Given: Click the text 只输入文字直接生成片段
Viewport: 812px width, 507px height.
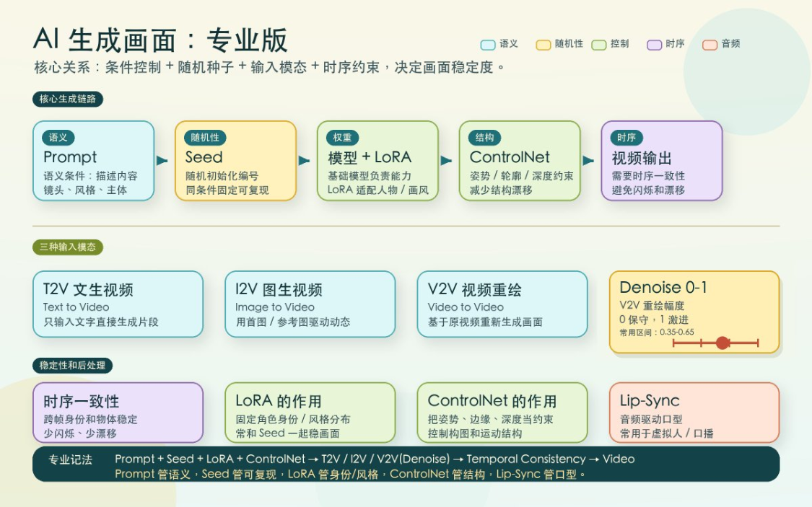Looking at the screenshot, I should (x=100, y=322).
